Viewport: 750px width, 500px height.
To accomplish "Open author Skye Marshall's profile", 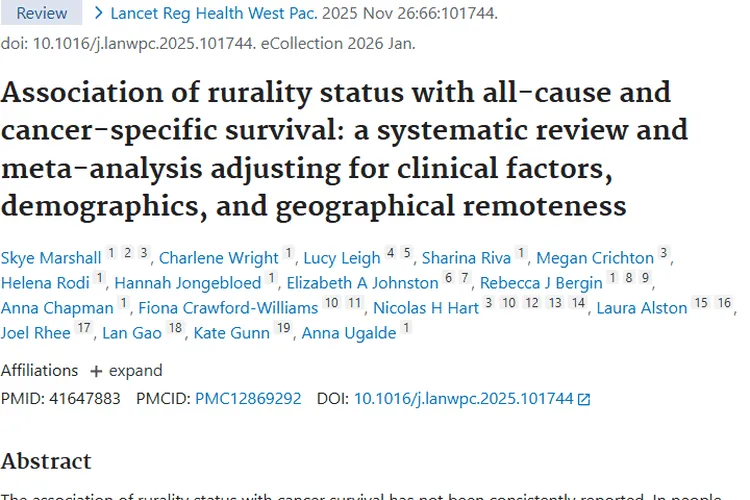I will click(51, 258).
